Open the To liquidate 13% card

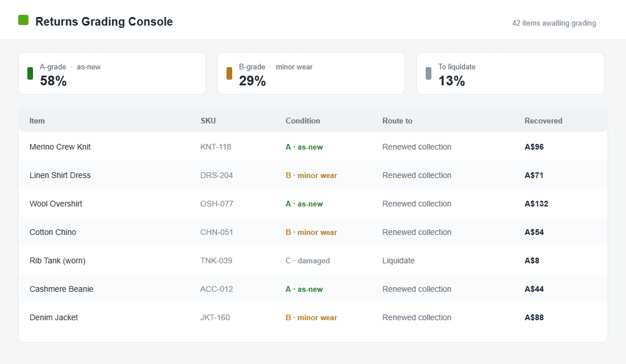(510, 73)
